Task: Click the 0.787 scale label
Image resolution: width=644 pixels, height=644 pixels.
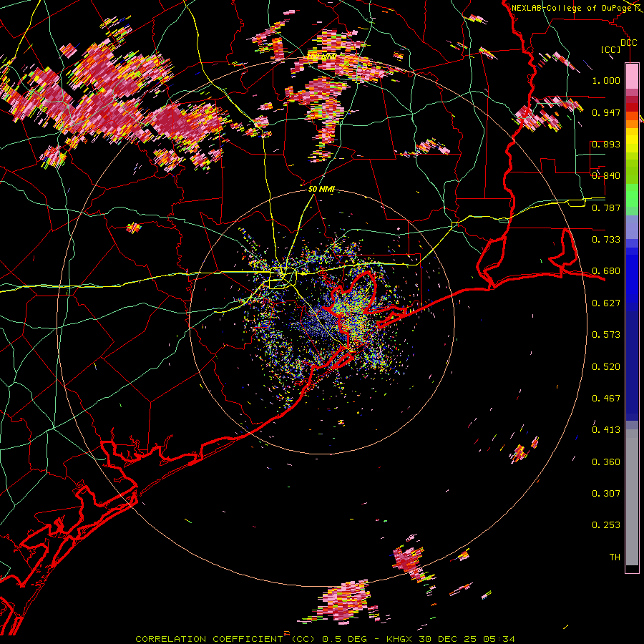Action: [606, 208]
